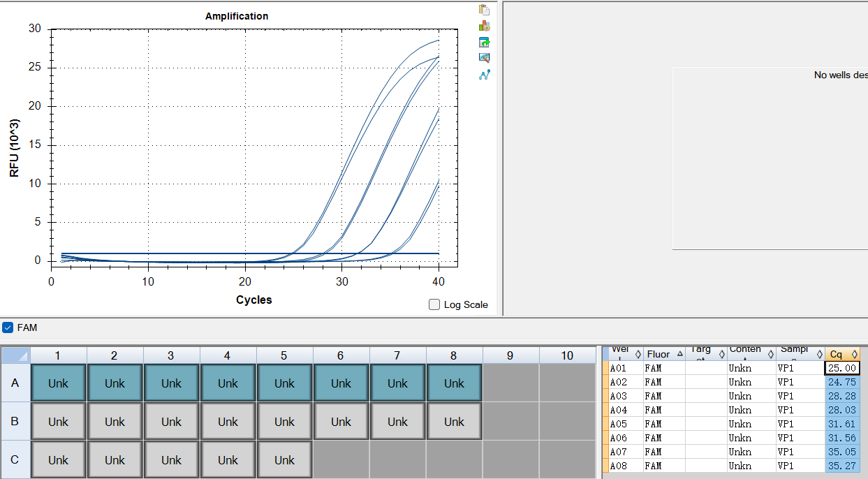Screen dimensions: 868x479
Task: Select well A2 in the plate grid
Action: [x=115, y=383]
